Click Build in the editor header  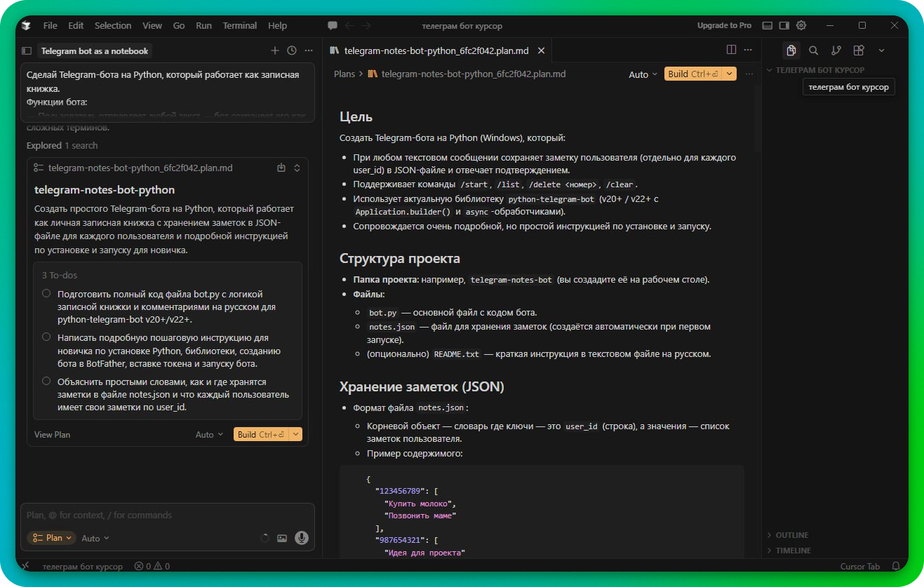point(694,74)
